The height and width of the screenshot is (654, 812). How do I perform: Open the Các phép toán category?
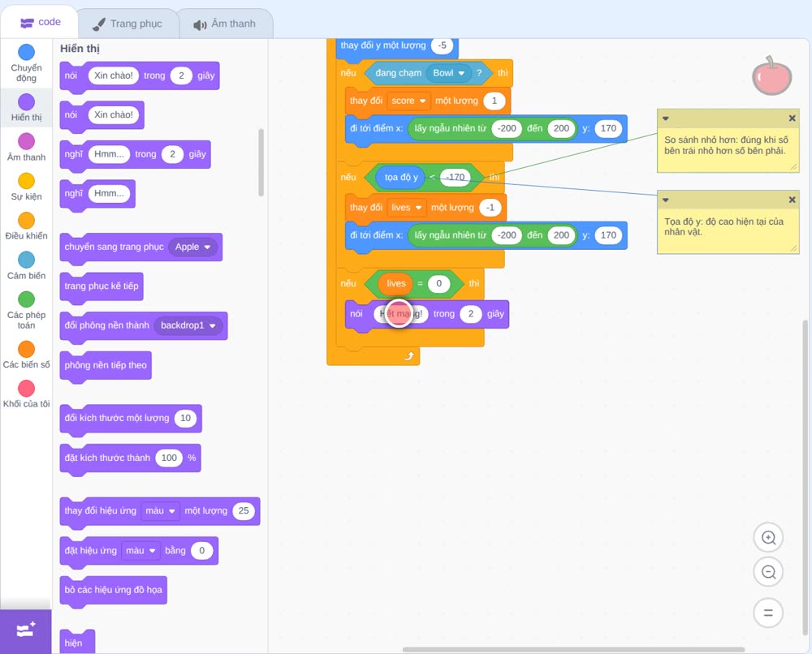pyautogui.click(x=27, y=311)
